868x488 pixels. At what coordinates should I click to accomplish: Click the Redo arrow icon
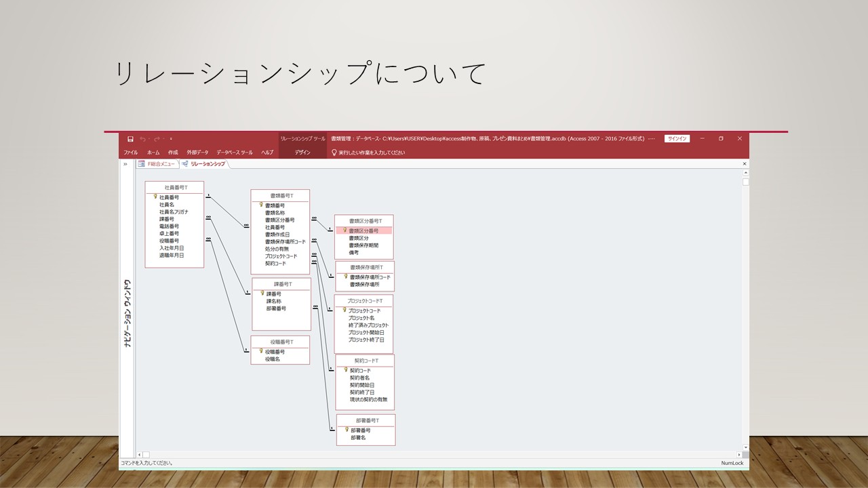[156, 139]
